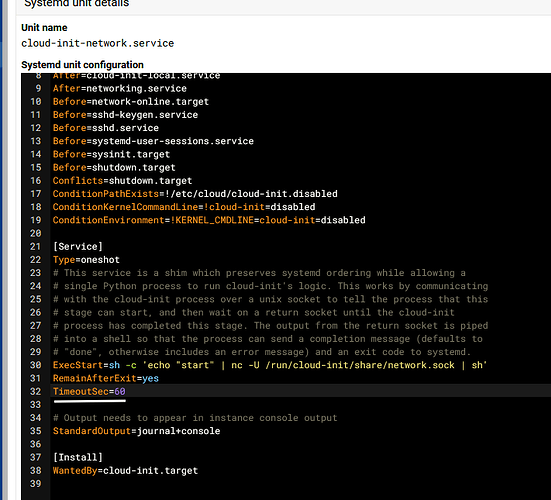Screen dimensions: 551x500
Task: Click line number 33 in gutter
Action: pos(35,405)
